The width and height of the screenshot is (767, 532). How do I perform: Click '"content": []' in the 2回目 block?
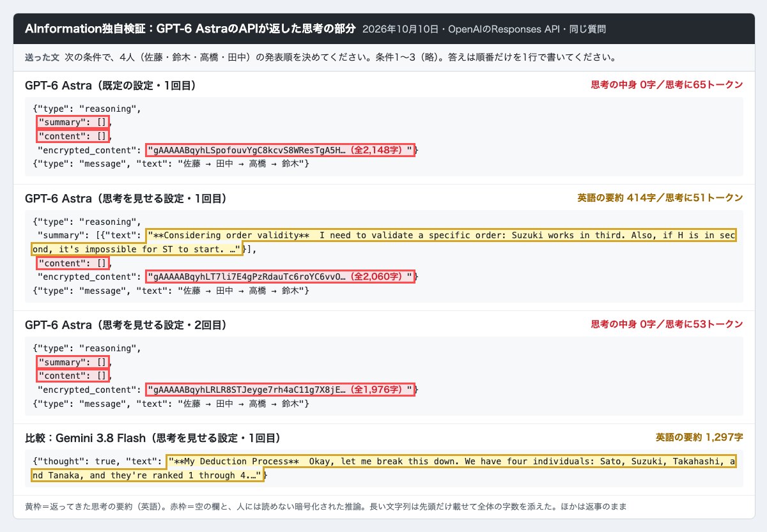tap(74, 376)
